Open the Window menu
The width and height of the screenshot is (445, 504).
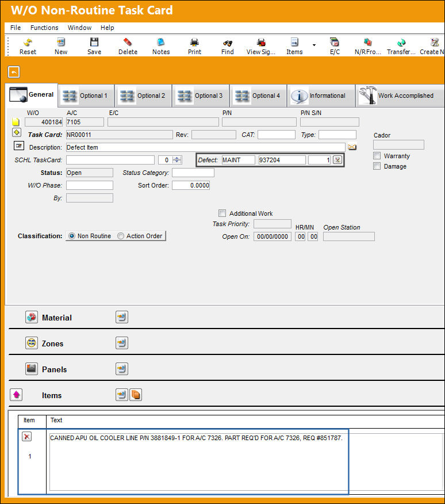pos(79,28)
